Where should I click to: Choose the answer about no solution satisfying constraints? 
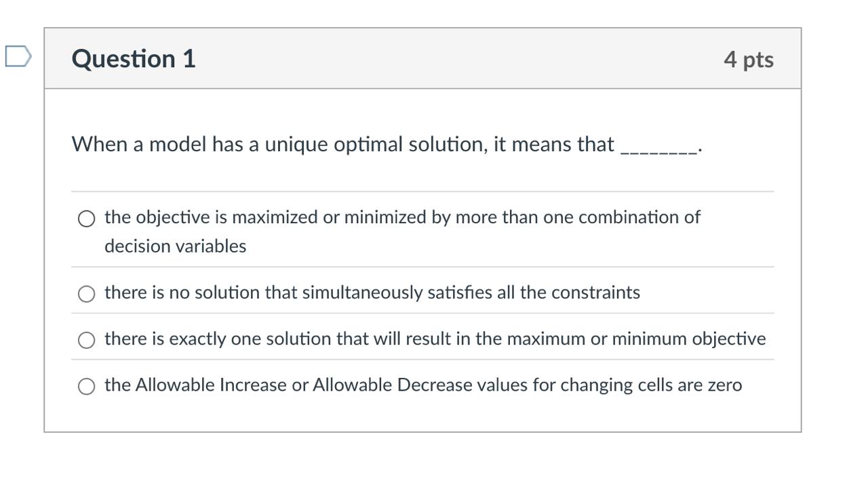86,293
